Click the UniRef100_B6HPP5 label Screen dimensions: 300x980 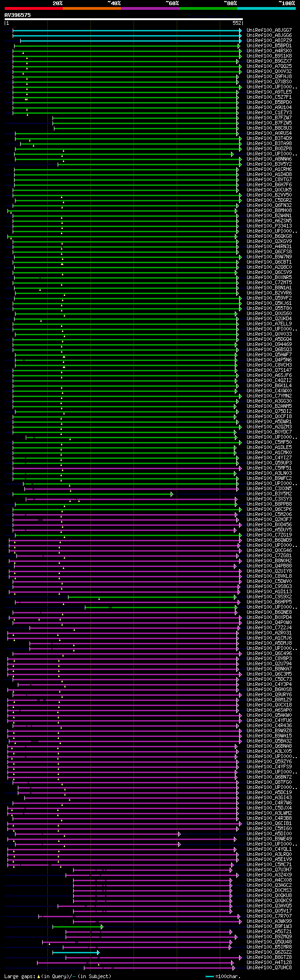click(269, 602)
